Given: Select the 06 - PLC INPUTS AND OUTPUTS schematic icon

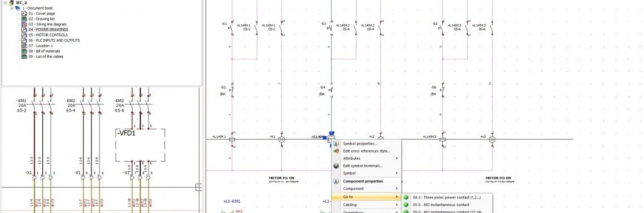Looking at the screenshot, I should pyautogui.click(x=24, y=40).
